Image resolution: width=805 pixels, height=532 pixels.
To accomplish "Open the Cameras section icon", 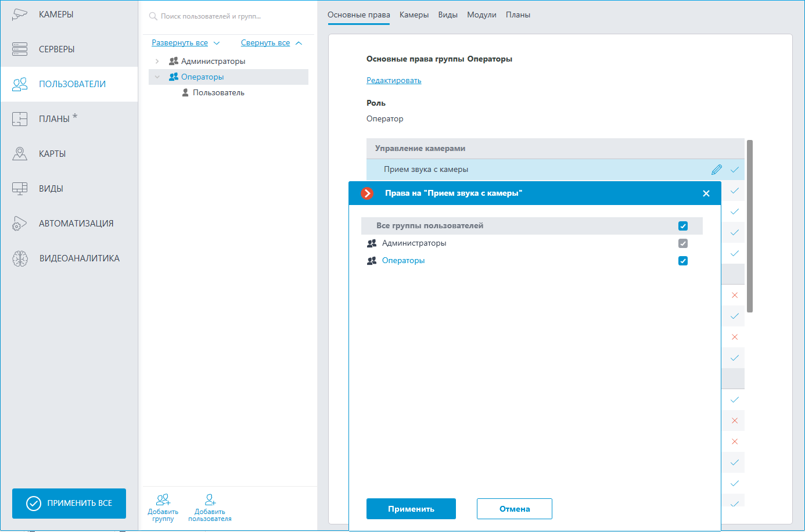I will (x=20, y=14).
